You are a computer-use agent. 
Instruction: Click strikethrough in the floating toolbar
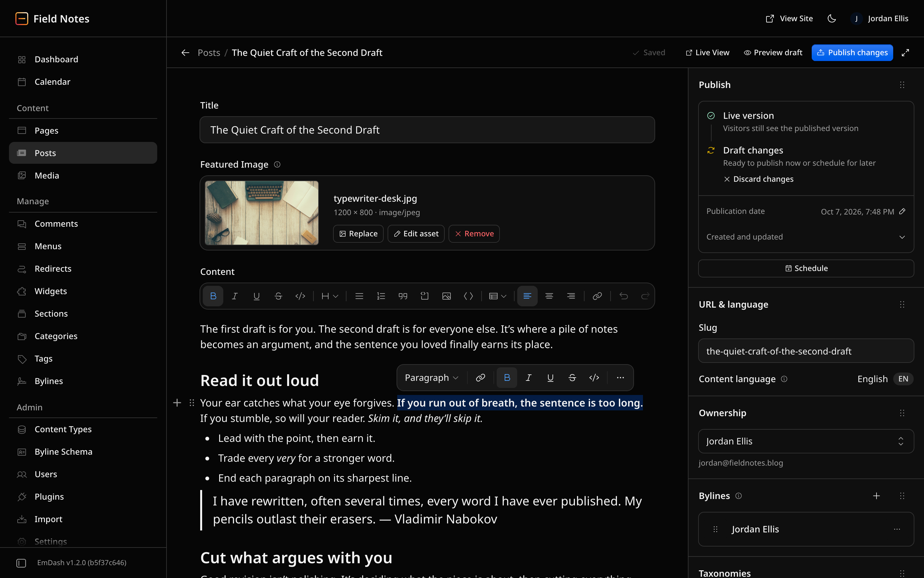pyautogui.click(x=572, y=378)
